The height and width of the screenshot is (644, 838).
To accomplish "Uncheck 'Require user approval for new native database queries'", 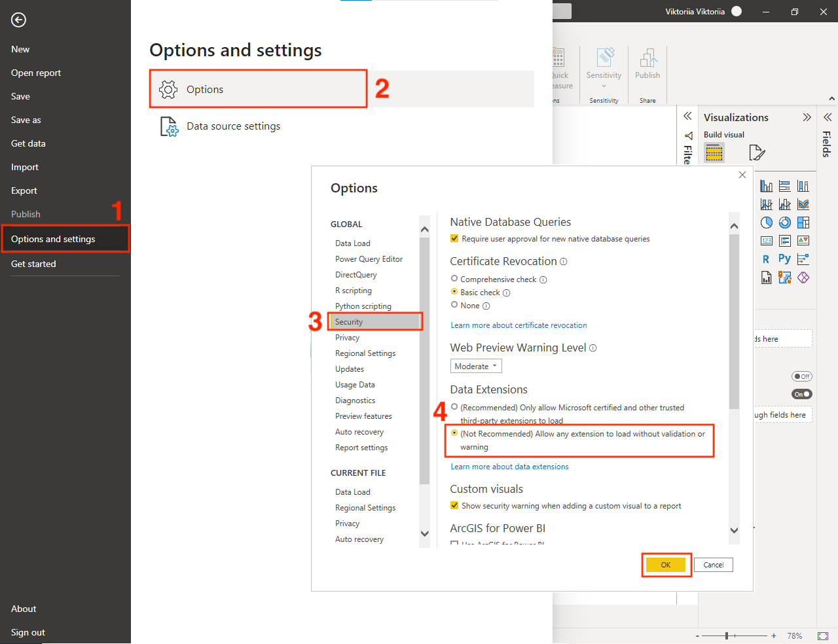I will pyautogui.click(x=454, y=238).
